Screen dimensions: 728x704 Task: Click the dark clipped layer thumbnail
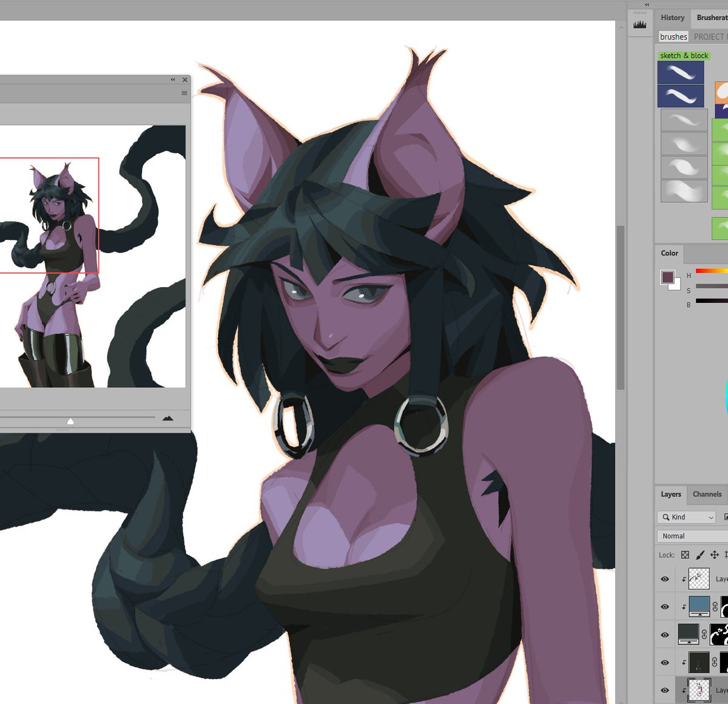[699, 662]
